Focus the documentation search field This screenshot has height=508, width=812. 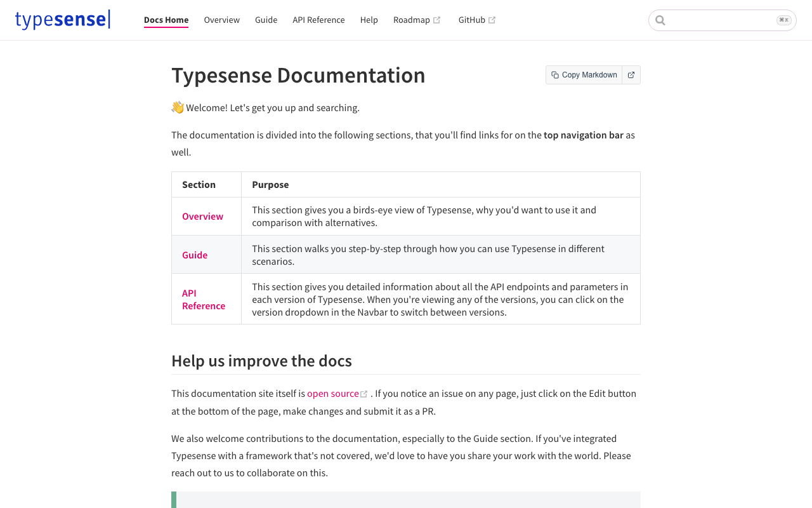coord(721,20)
